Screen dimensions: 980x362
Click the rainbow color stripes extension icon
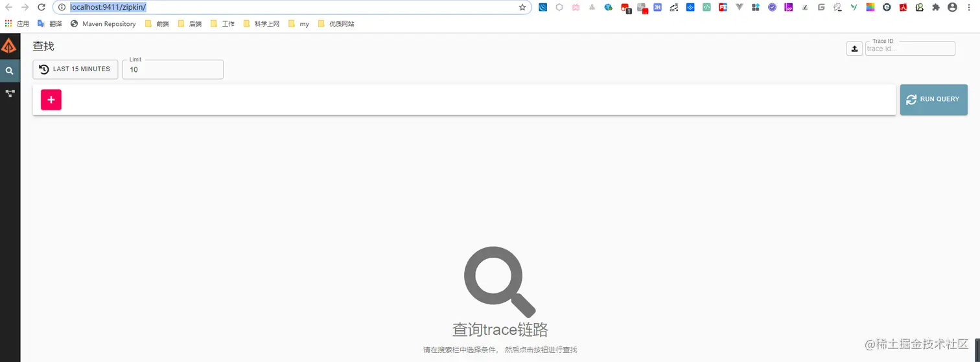point(870,7)
